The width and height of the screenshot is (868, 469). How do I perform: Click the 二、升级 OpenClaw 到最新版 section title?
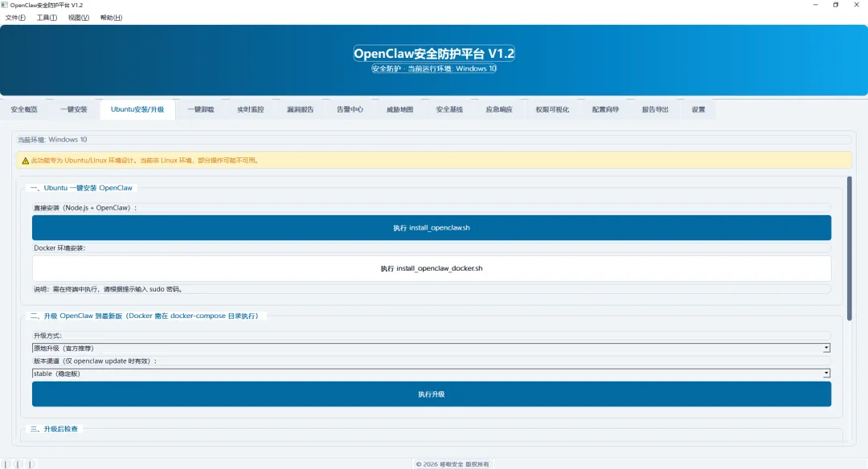[x=145, y=316]
